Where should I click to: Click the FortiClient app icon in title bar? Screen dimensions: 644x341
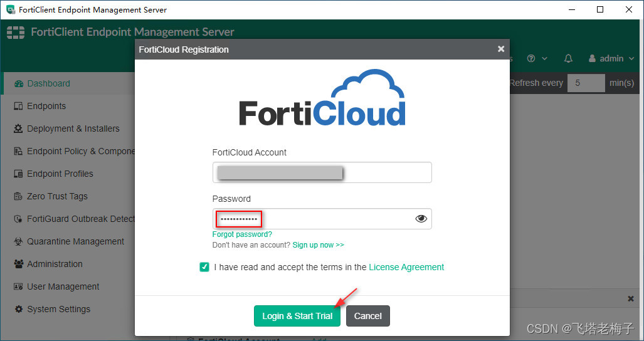pyautogui.click(x=10, y=10)
